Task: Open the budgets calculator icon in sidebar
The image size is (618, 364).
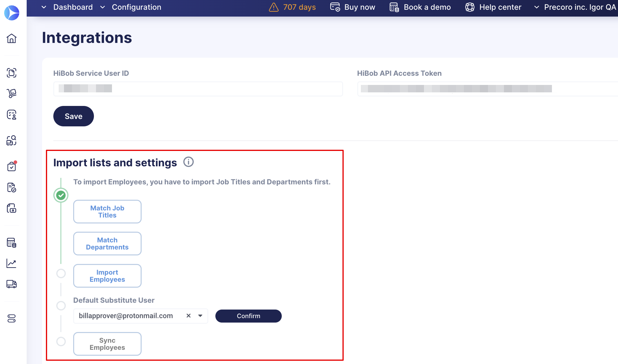Action: pyautogui.click(x=12, y=243)
